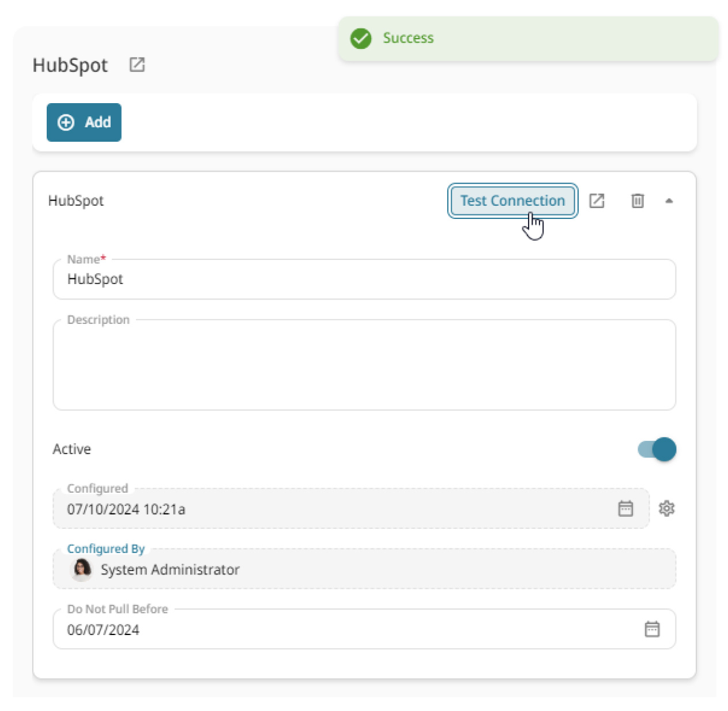This screenshot has width=728, height=711.
Task: Click the Success notification banner
Action: [519, 38]
